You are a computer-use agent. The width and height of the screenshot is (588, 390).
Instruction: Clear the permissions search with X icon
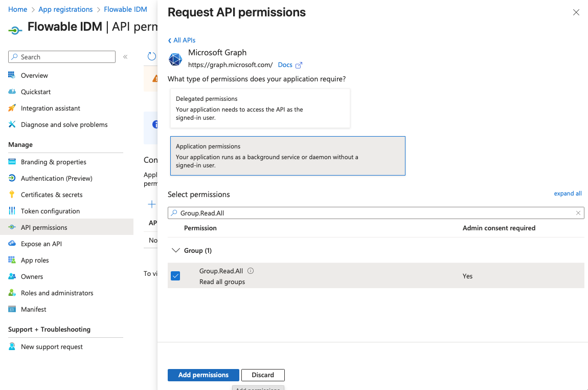point(578,213)
